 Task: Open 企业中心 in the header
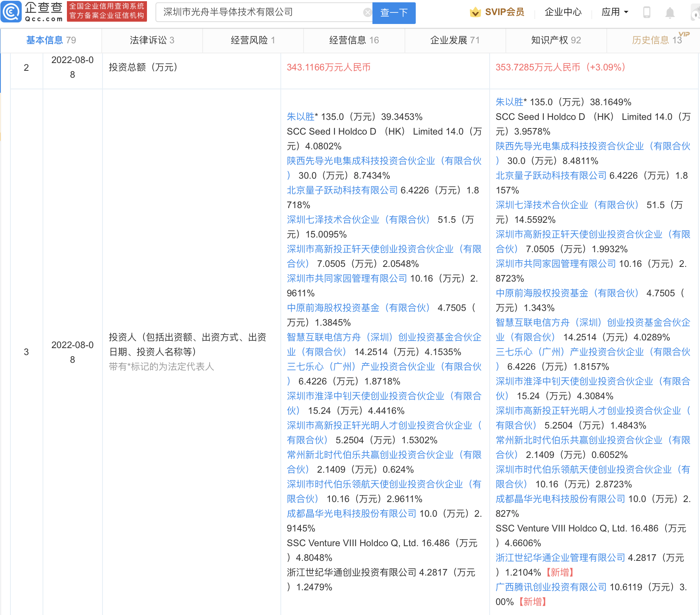point(563,12)
